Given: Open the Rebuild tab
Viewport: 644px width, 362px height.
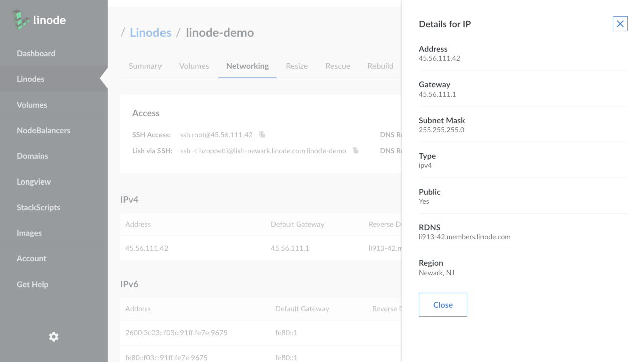Looking at the screenshot, I should 380,66.
